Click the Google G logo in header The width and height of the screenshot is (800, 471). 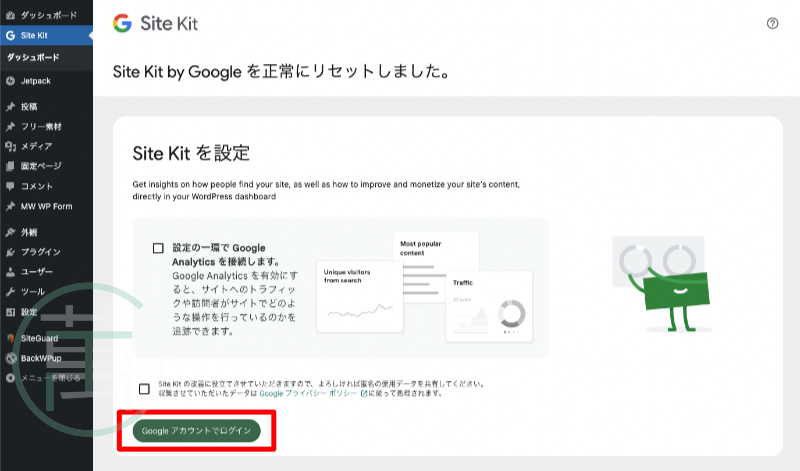(122, 23)
